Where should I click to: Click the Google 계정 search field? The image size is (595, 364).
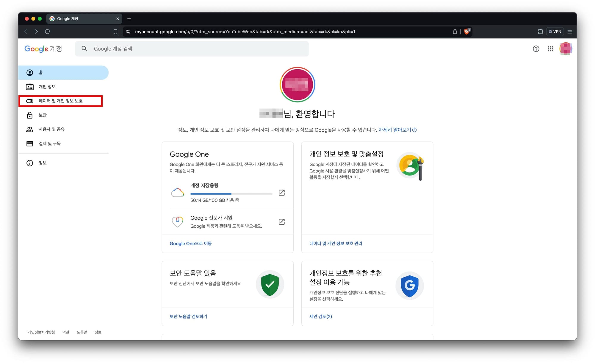coord(192,49)
